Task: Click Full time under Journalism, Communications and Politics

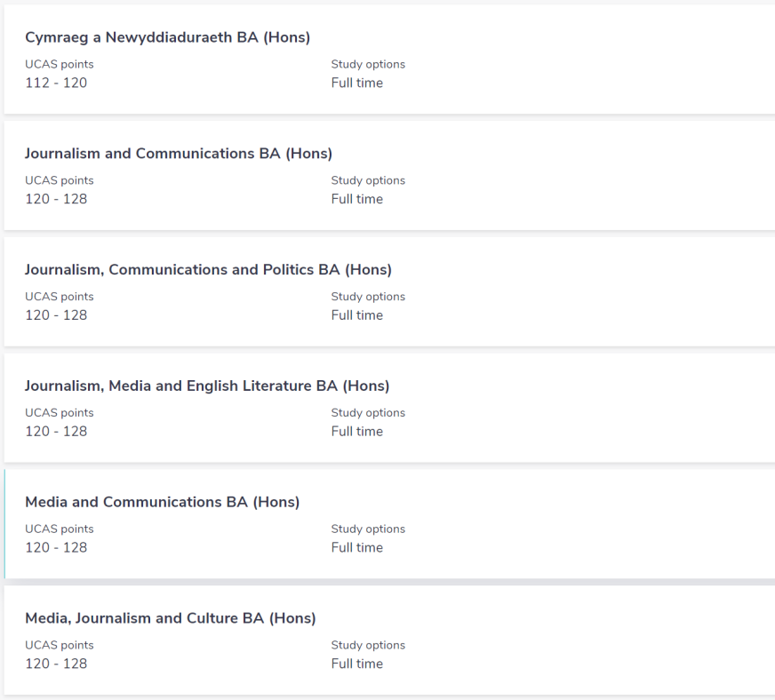Action: 357,315
